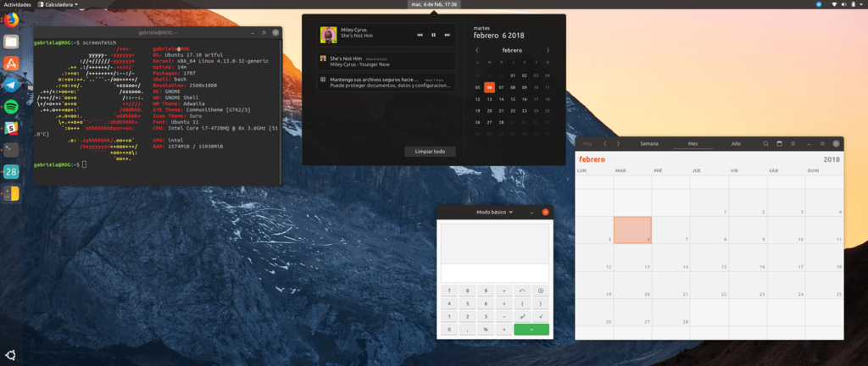The height and width of the screenshot is (366, 868).
Task: Open the calendars management icon in Calendar
Action: point(780,144)
